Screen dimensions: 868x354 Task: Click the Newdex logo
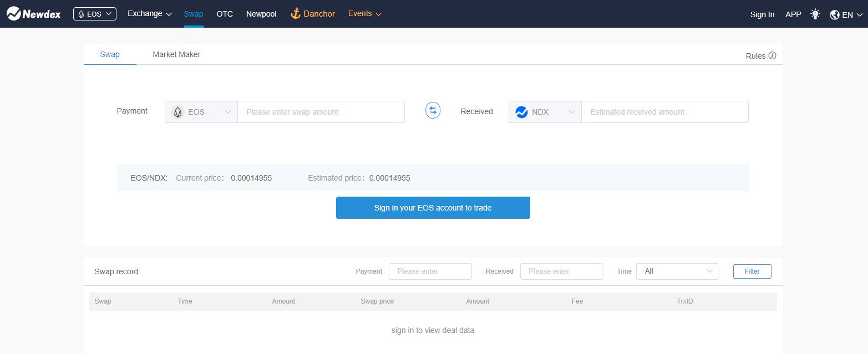[33, 14]
